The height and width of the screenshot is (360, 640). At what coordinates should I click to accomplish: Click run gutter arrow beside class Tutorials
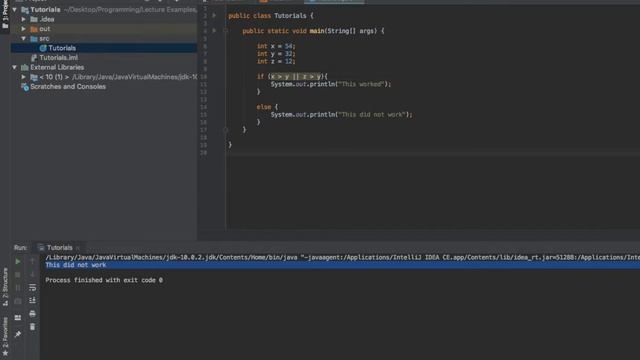(214, 16)
